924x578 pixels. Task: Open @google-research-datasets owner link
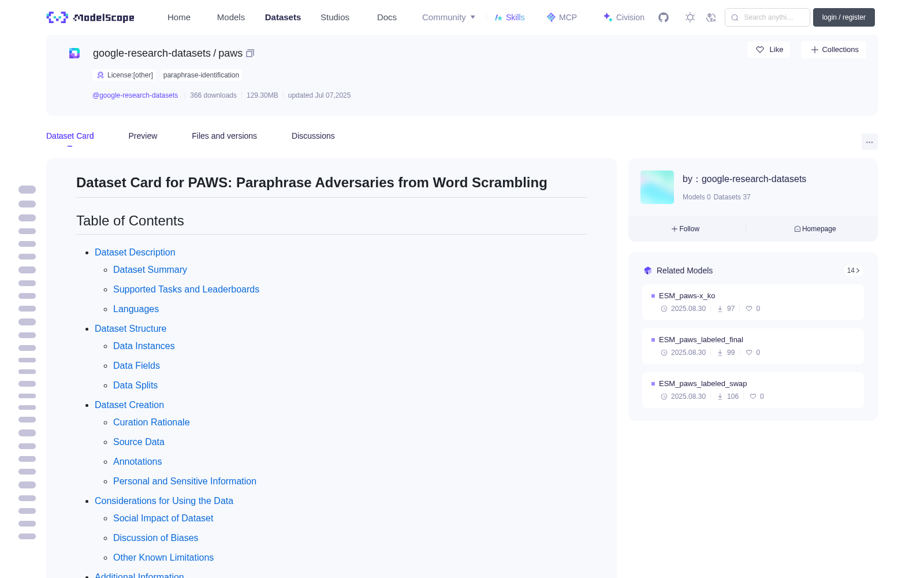click(135, 95)
